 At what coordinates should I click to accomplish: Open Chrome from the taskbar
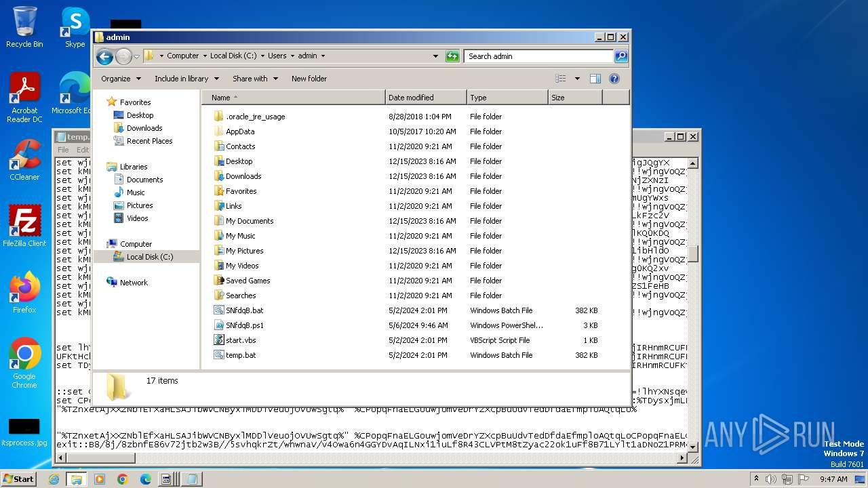tap(123, 479)
